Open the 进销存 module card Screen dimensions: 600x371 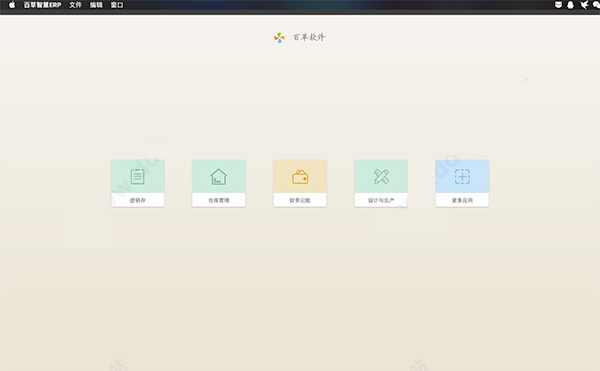click(x=138, y=184)
